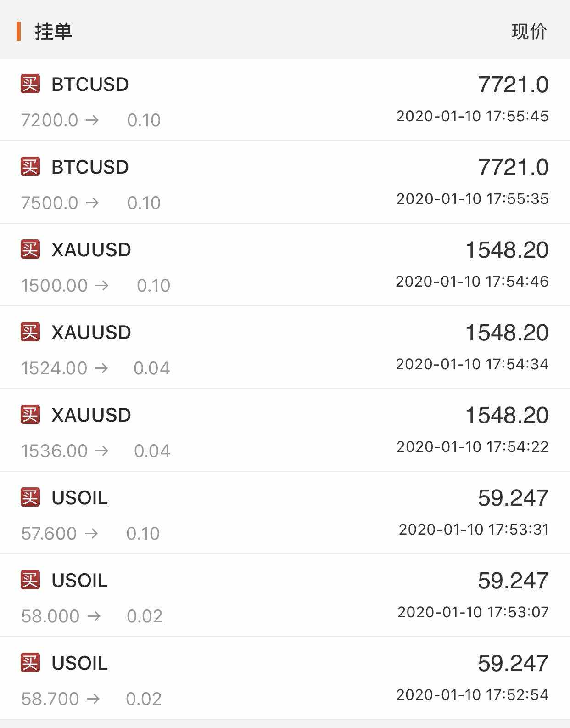Tap the buy icon on the 58.700 USOIL order
Image resolution: width=570 pixels, height=728 pixels.
tap(30, 663)
